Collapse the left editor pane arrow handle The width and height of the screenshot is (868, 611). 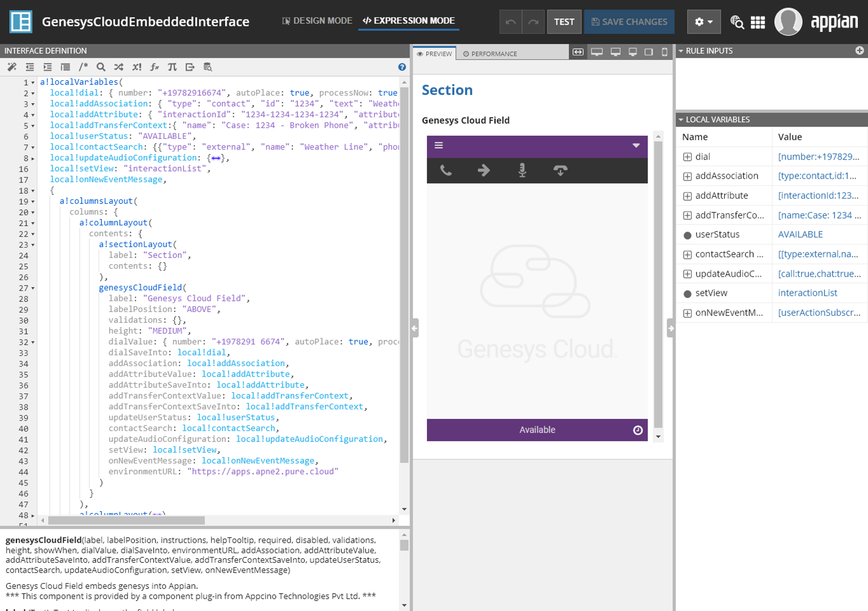[415, 328]
